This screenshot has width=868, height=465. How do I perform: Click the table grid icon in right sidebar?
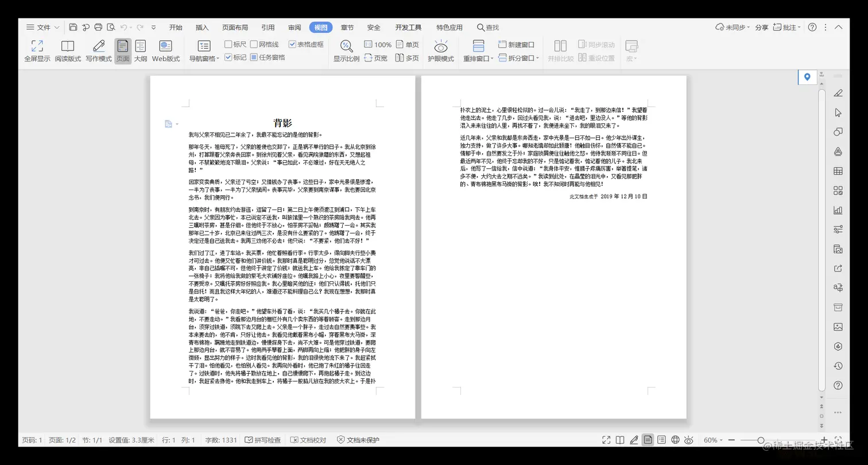[x=838, y=171]
